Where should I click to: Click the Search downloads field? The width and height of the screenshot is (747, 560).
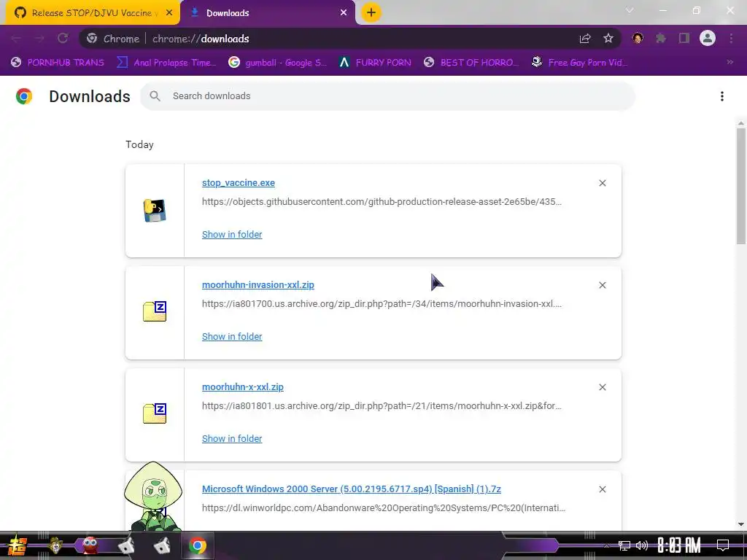click(x=387, y=96)
